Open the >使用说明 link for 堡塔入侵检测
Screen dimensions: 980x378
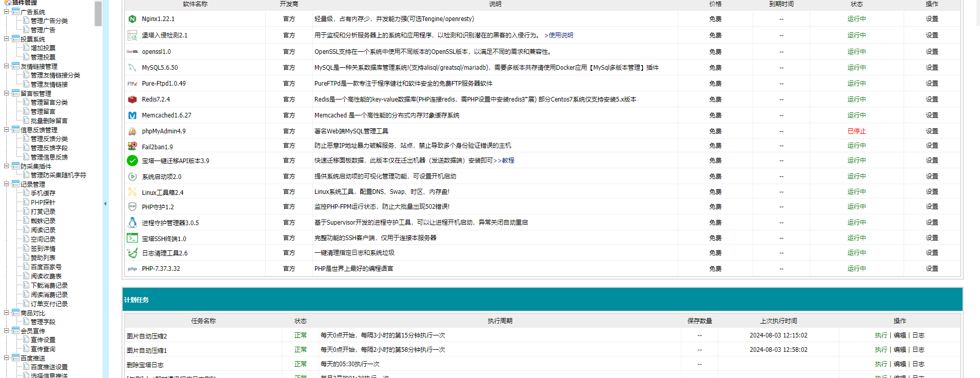tap(559, 35)
